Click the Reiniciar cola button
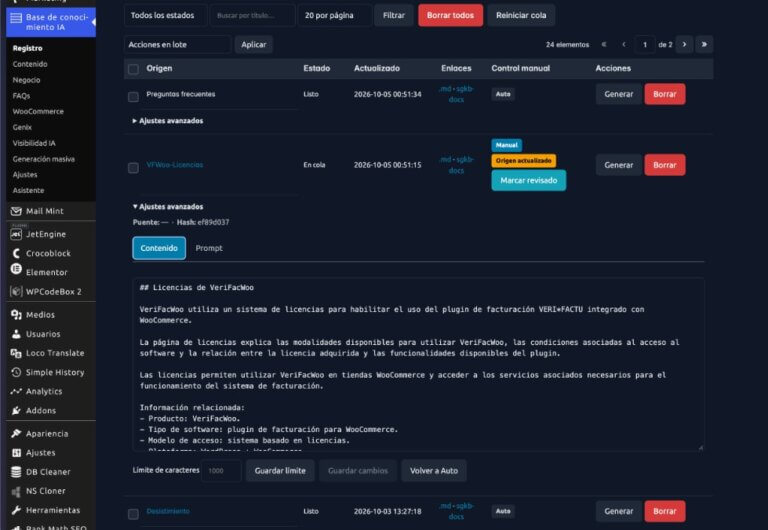 coord(521,15)
